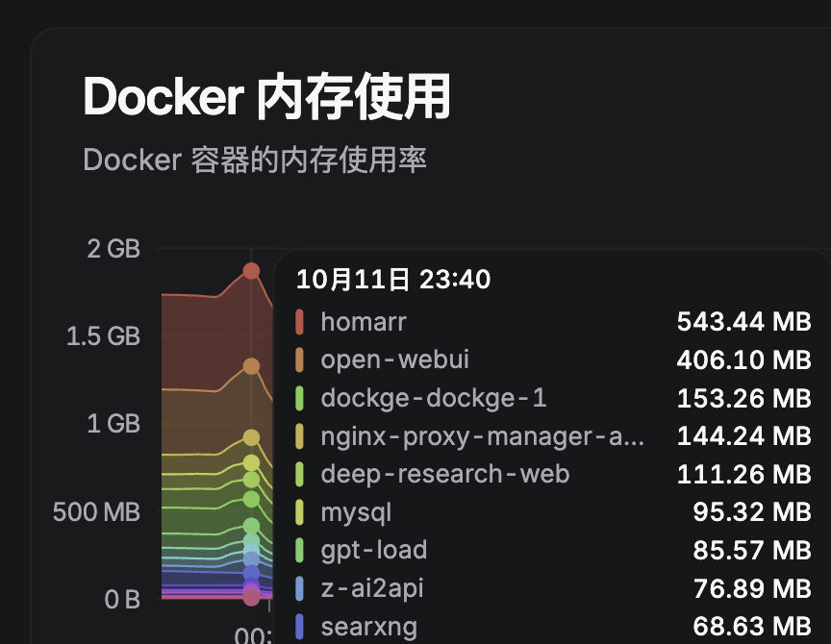This screenshot has height=644, width=831.
Task: Select the mysql tooltip entry
Action: (x=553, y=512)
